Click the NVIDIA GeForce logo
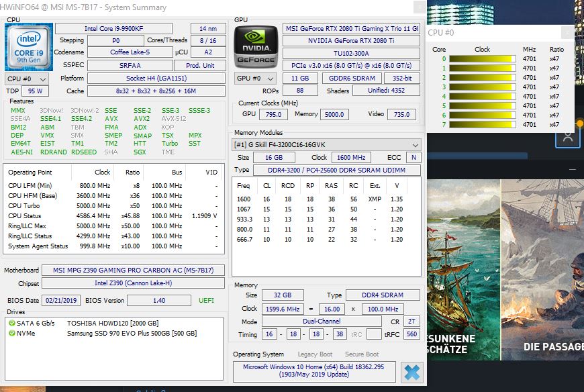 256,46
